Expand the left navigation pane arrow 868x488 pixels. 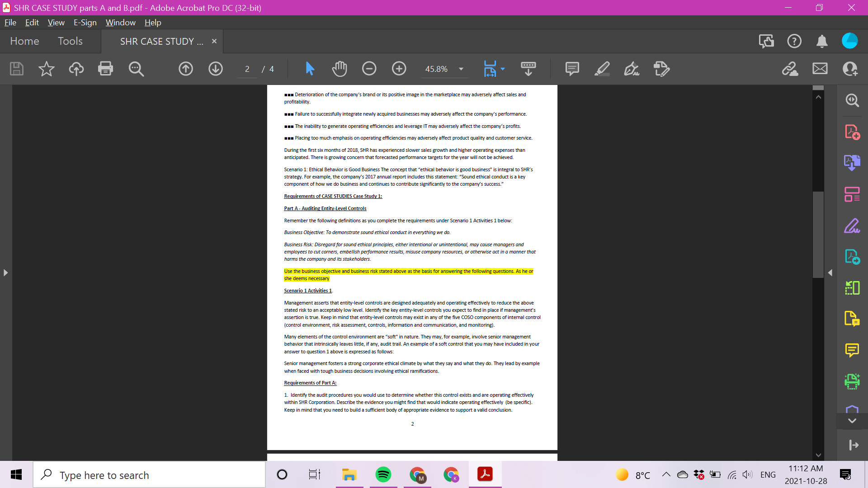click(6, 272)
